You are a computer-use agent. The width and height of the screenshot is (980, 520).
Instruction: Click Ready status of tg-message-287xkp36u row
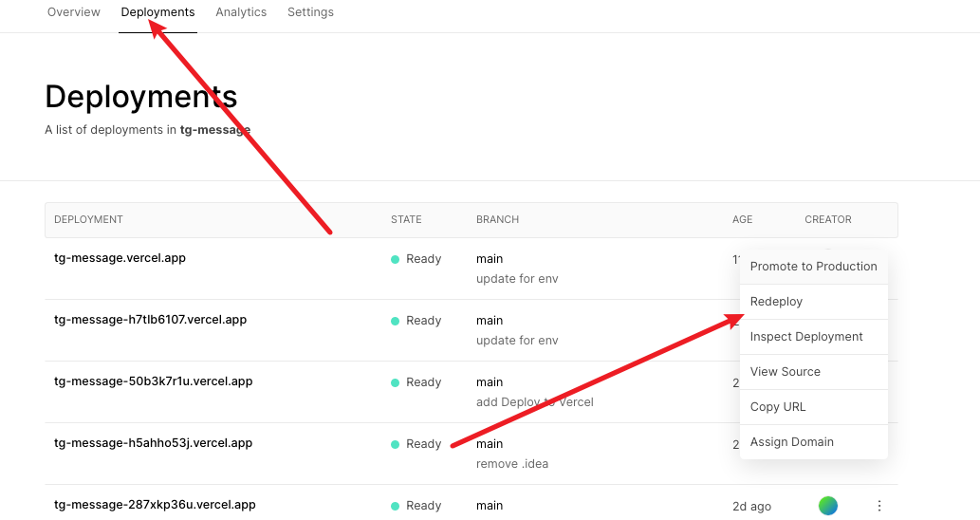[x=416, y=506]
